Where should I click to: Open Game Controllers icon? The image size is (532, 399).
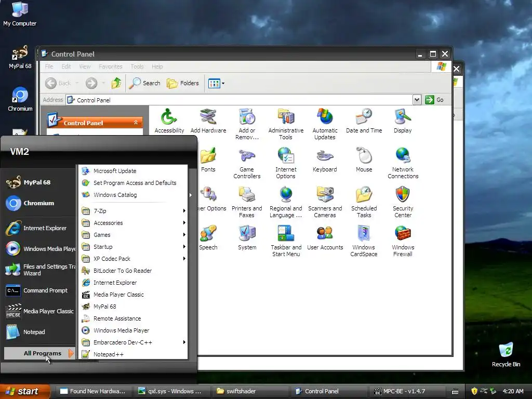click(247, 163)
